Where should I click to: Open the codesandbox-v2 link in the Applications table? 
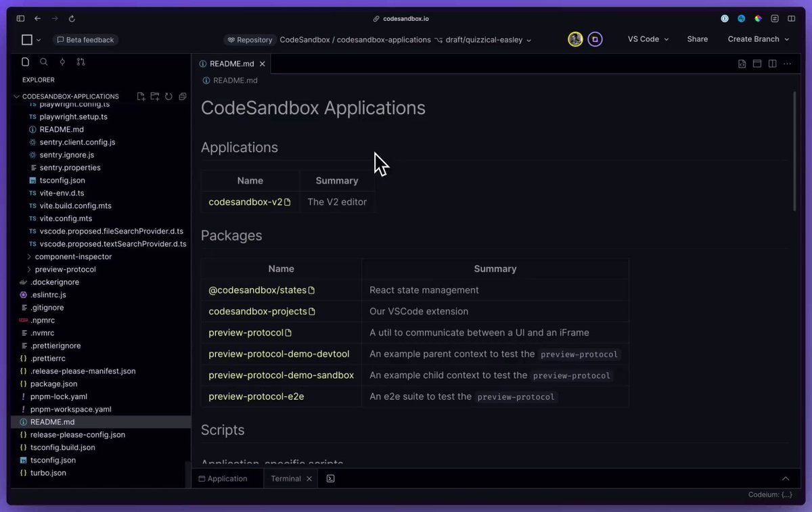pyautogui.click(x=246, y=201)
